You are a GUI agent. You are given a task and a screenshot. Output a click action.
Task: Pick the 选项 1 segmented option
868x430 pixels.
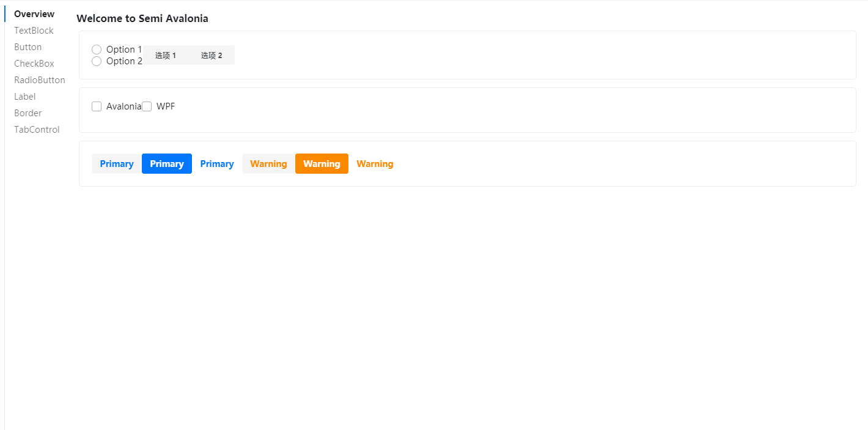(x=166, y=56)
